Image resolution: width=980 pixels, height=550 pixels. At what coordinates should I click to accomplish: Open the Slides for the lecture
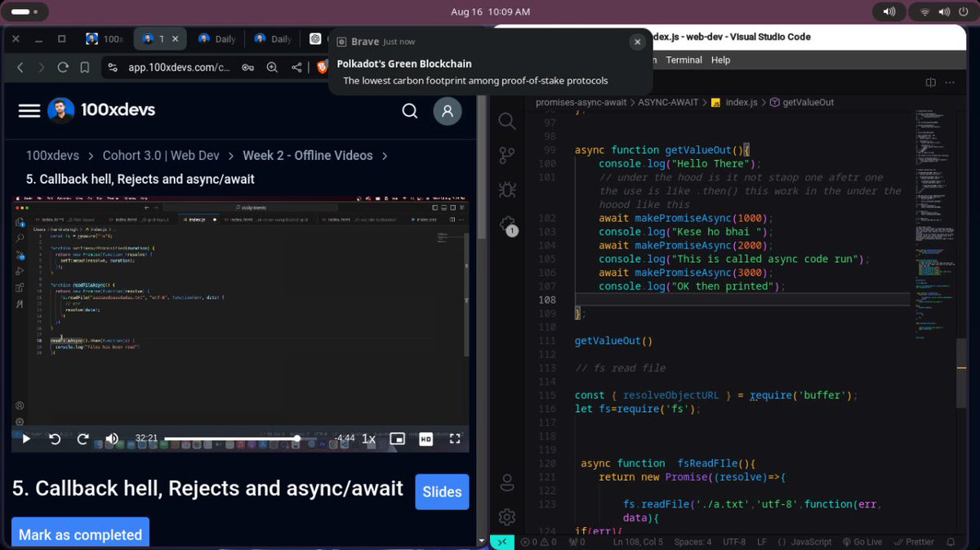[441, 491]
